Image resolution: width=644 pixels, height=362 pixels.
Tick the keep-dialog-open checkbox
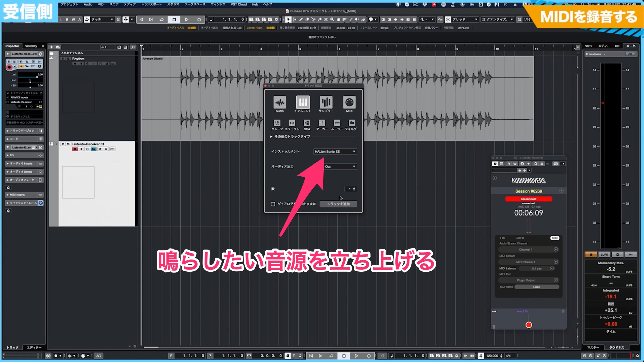click(273, 204)
